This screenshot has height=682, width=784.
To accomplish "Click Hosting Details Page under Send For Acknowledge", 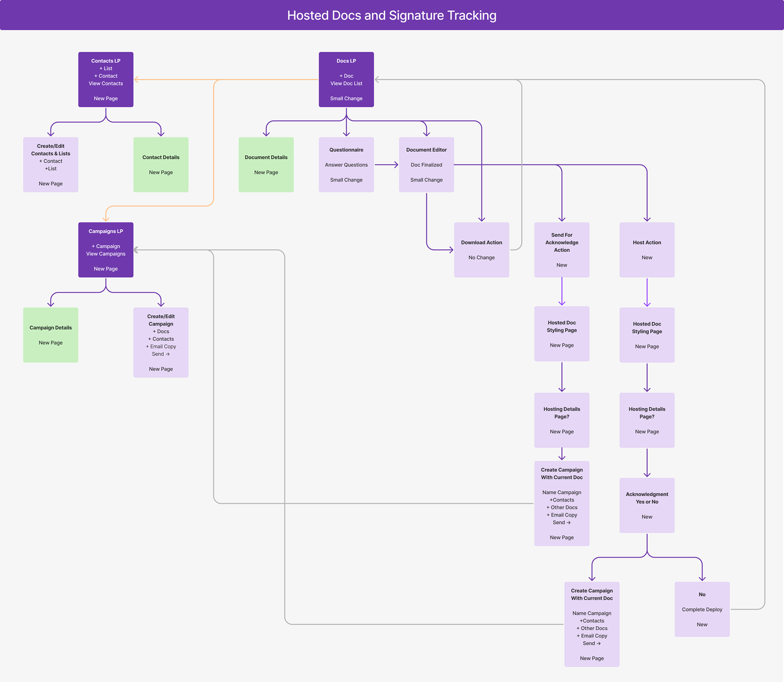I will pos(561,420).
